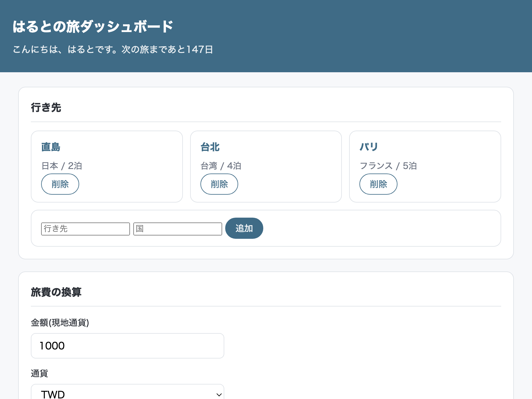This screenshot has width=532, height=399.
Task: Click the はるとの旅ダッシュボード page title
Action: pos(93,27)
